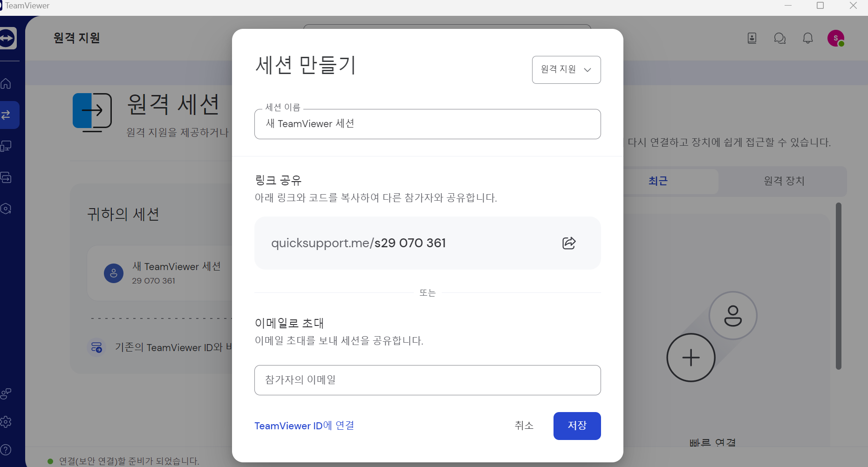
Task: Open the account avatar with the S initial
Action: [836, 38]
